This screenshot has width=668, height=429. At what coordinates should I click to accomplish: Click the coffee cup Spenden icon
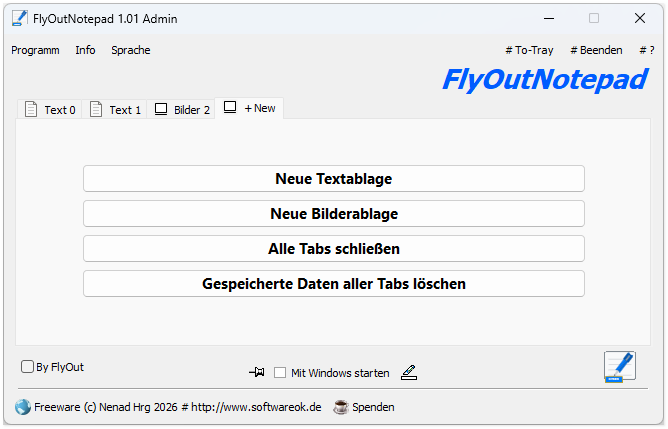tap(341, 407)
